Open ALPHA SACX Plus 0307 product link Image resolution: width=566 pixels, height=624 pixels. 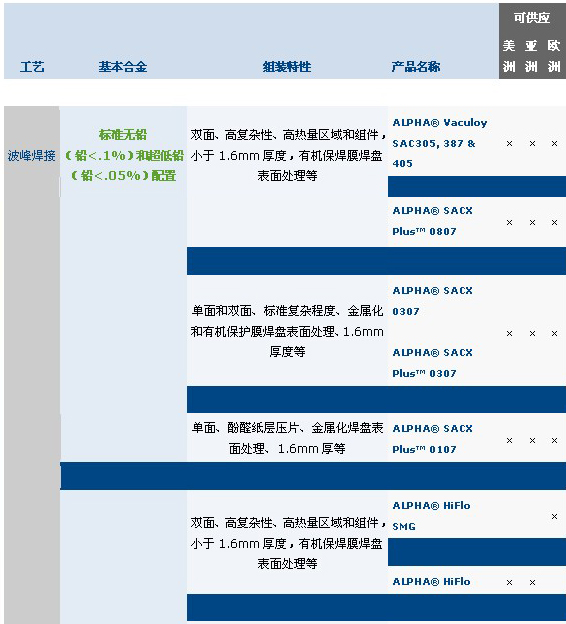[432, 363]
